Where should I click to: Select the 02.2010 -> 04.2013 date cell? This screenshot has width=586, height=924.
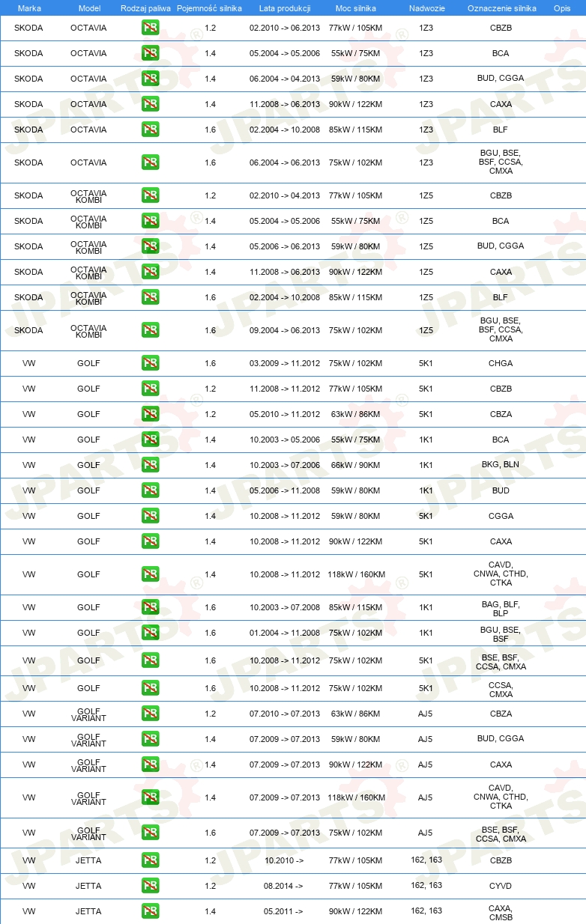pyautogui.click(x=285, y=195)
